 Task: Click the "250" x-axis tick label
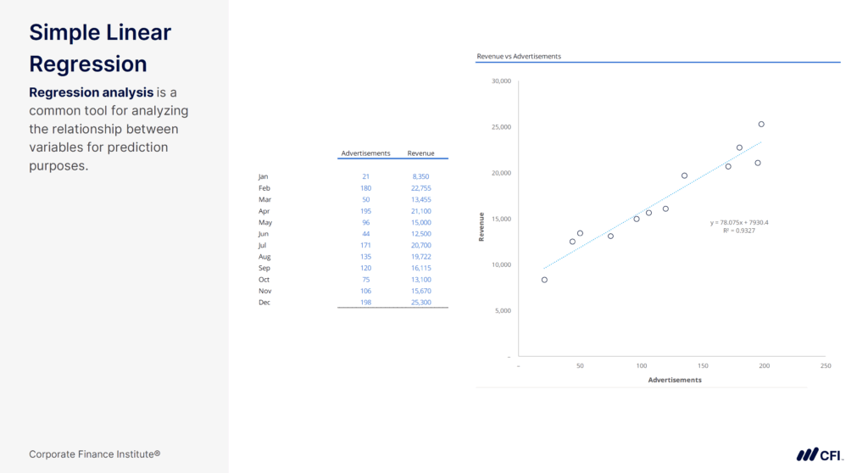coord(826,365)
